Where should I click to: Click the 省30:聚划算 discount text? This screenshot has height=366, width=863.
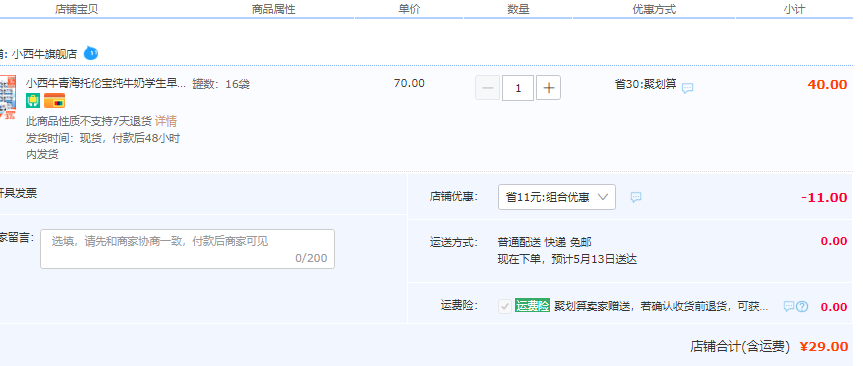[x=646, y=84]
